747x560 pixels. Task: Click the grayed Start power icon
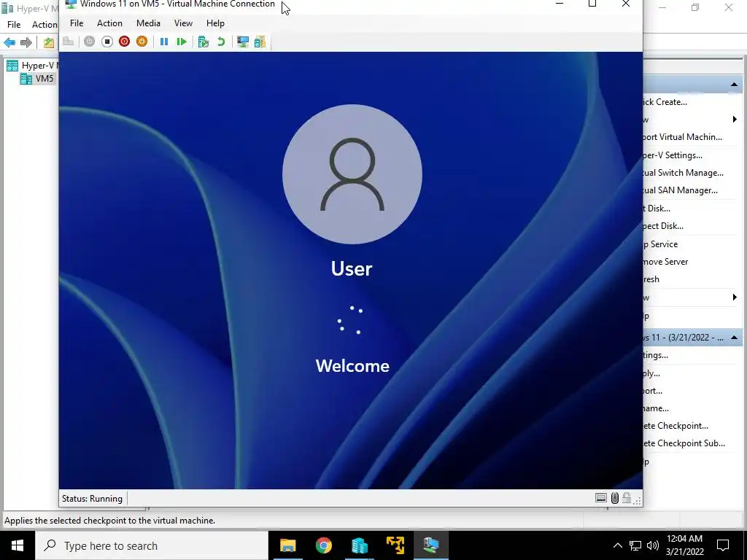click(89, 42)
